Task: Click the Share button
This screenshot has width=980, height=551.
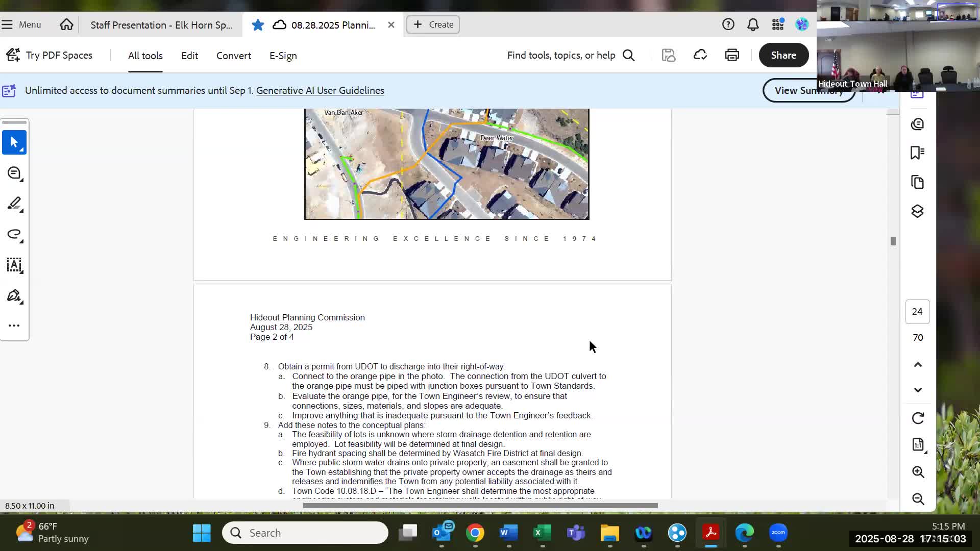Action: point(783,55)
